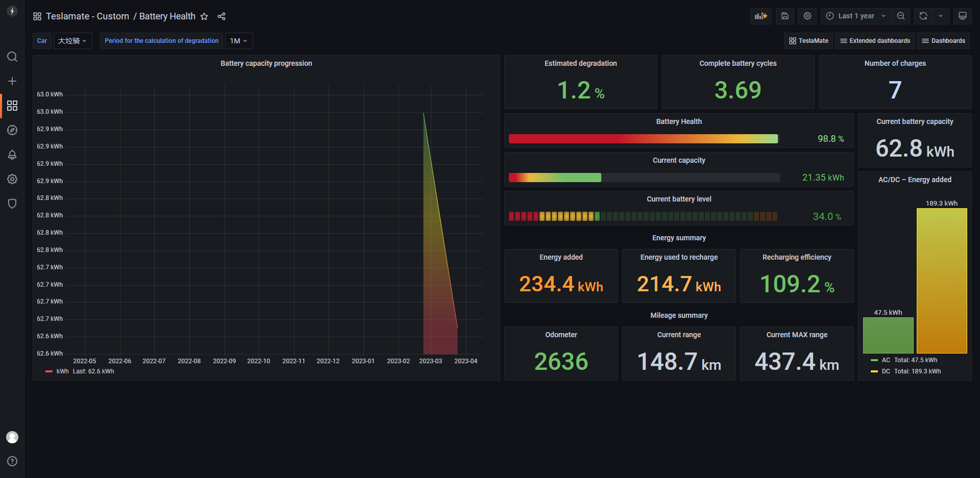
Task: Click the 1.2 % degradation value
Action: (x=581, y=90)
